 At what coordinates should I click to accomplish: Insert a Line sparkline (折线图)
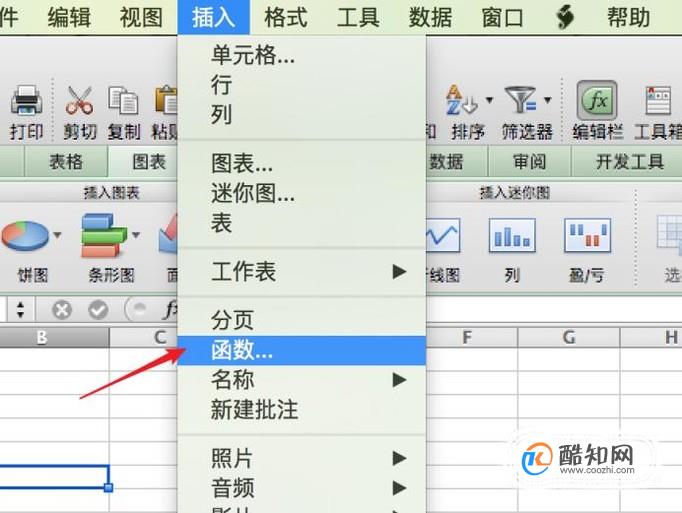tap(443, 235)
